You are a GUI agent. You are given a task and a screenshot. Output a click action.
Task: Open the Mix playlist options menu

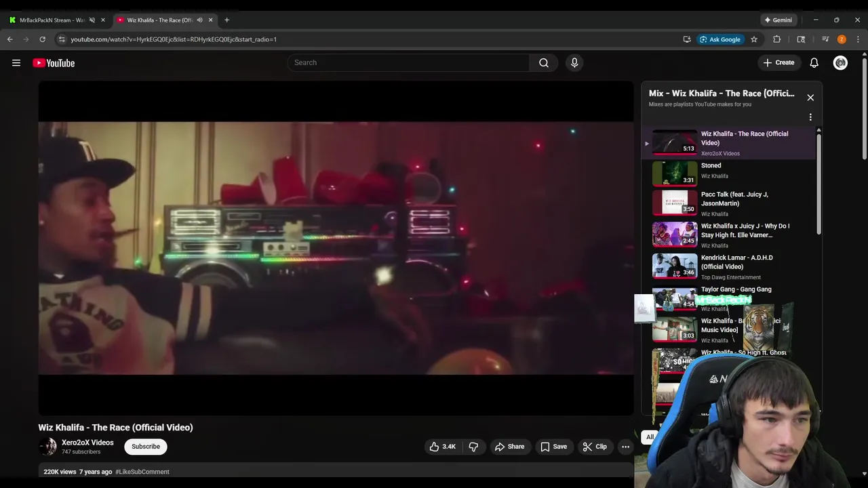[810, 117]
